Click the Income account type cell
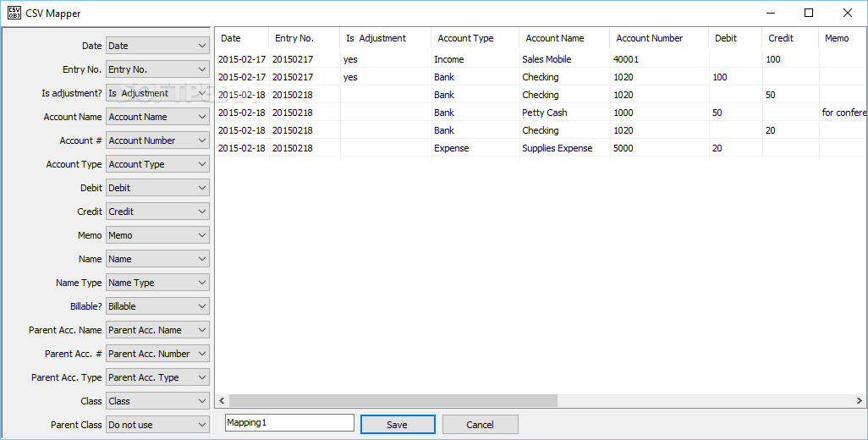The height and width of the screenshot is (440, 868). coord(475,59)
